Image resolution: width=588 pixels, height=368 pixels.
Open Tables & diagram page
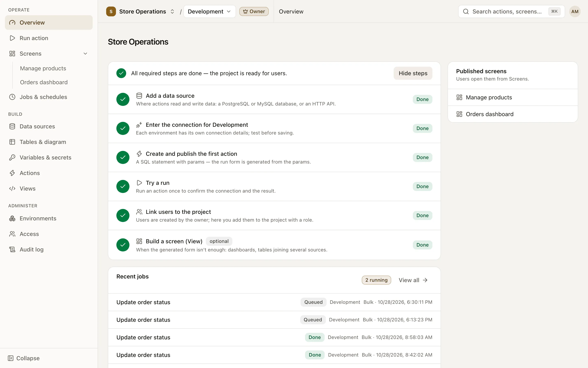tap(49, 142)
